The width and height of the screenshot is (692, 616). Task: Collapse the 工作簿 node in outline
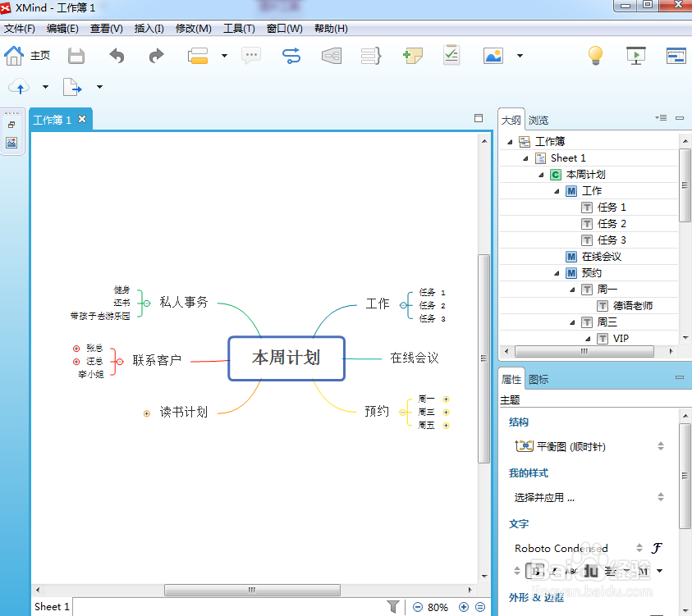tap(510, 142)
